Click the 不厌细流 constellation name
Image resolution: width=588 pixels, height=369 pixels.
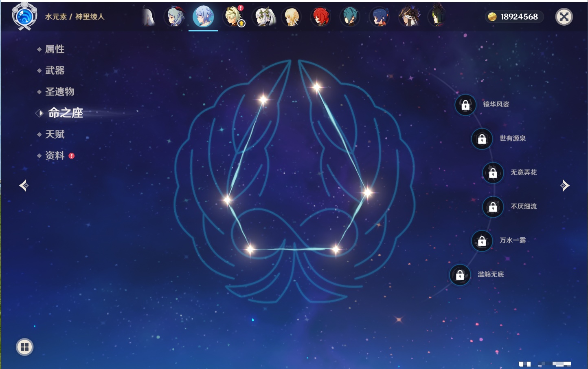(x=524, y=206)
